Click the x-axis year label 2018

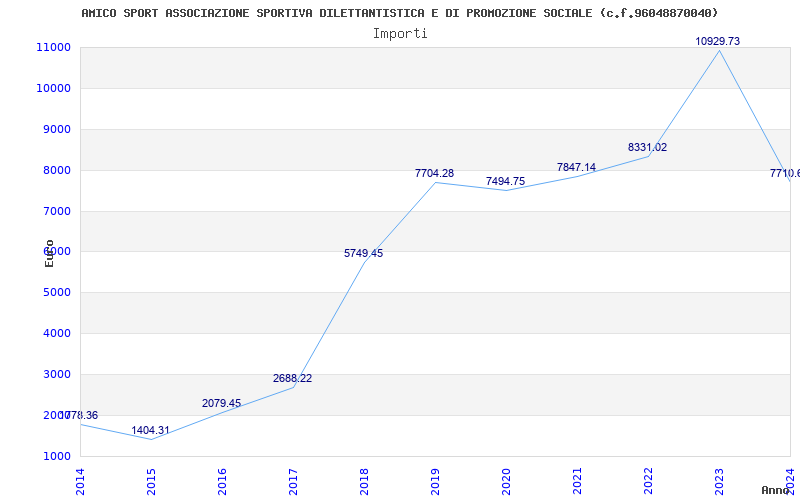point(364,482)
